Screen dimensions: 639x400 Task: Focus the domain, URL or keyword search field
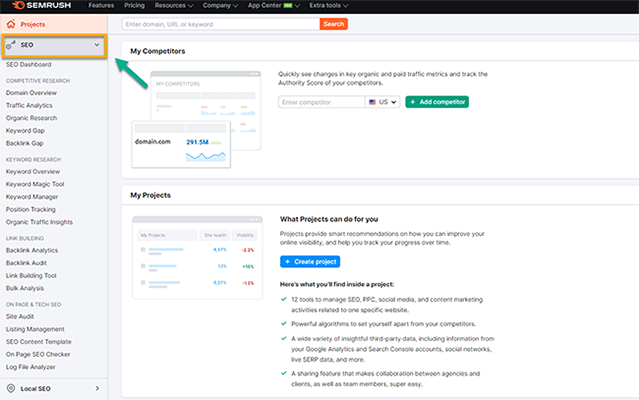point(221,24)
